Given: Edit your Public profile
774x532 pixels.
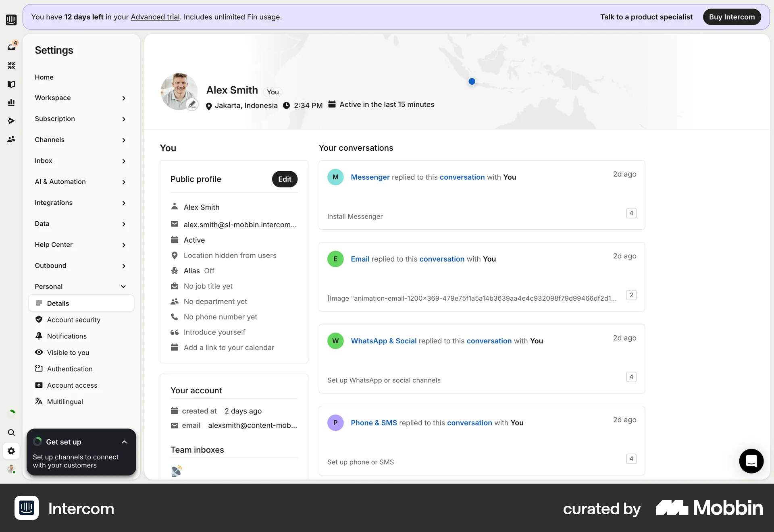Looking at the screenshot, I should (285, 179).
